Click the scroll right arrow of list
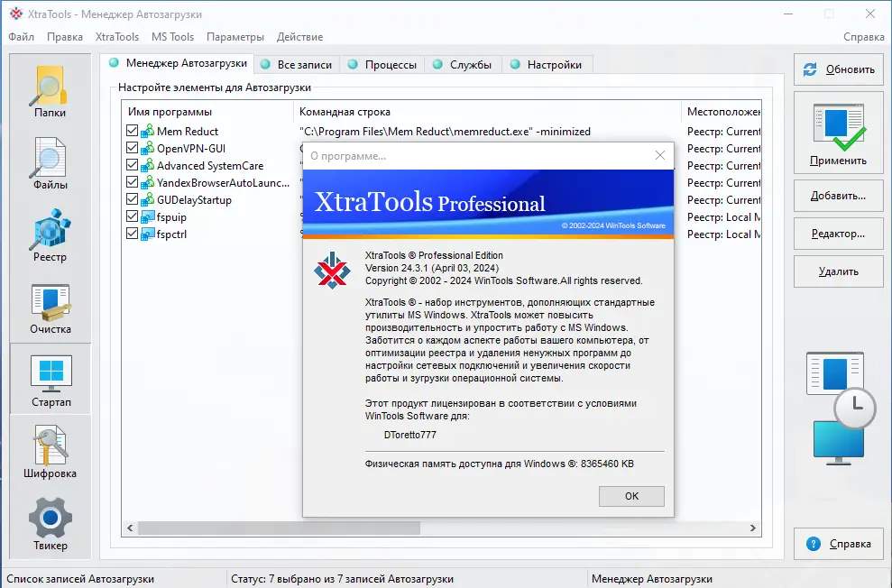 point(752,528)
